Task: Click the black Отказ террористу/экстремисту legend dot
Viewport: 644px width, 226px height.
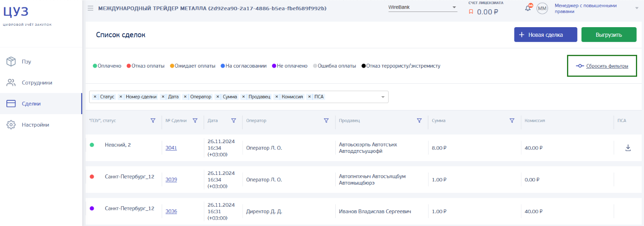Action: click(364, 66)
